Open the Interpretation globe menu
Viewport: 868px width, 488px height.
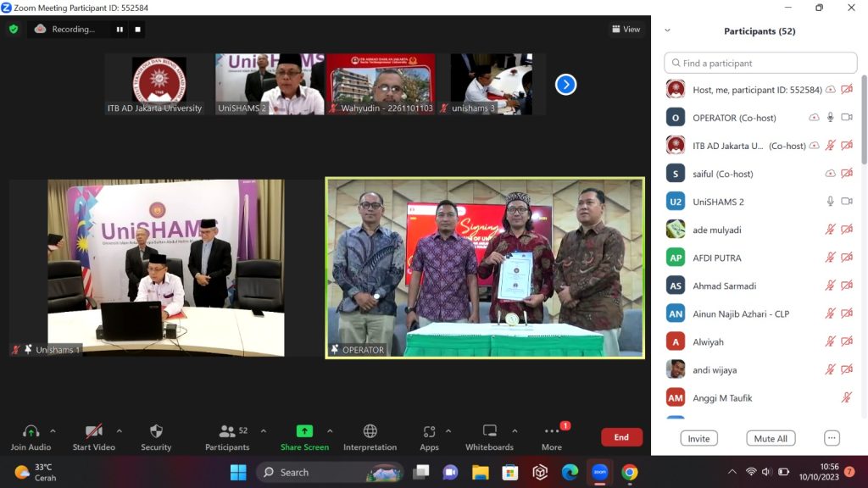pyautogui.click(x=370, y=437)
